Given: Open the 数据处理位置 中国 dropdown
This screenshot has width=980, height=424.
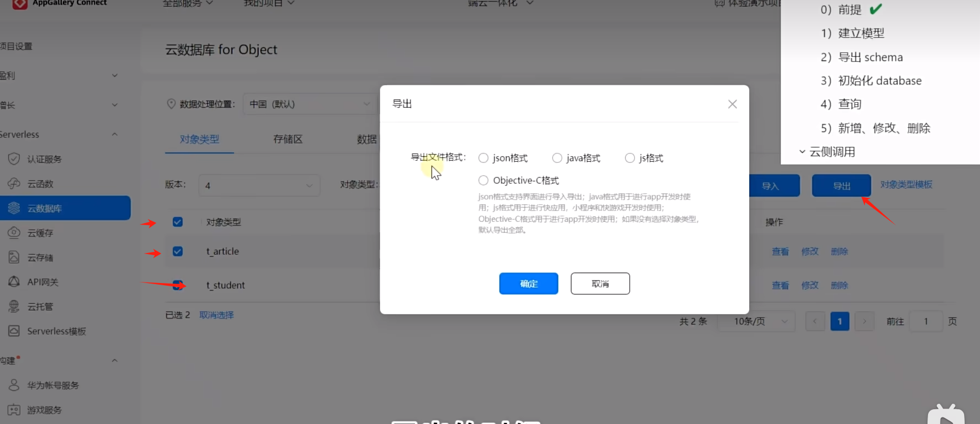Looking at the screenshot, I should coord(310,104).
